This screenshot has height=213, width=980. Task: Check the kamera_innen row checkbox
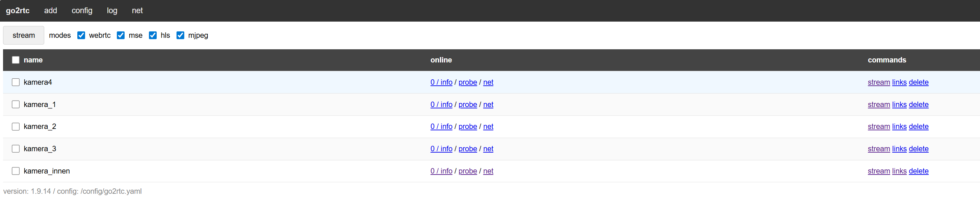16,171
